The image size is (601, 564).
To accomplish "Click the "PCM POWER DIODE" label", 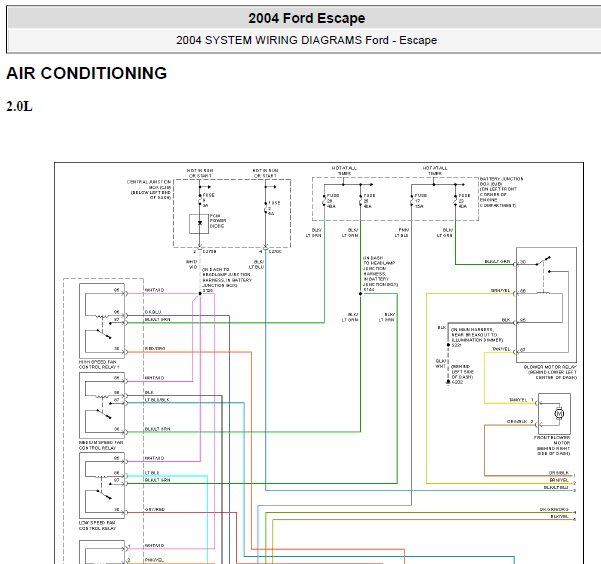I will pyautogui.click(x=218, y=221).
